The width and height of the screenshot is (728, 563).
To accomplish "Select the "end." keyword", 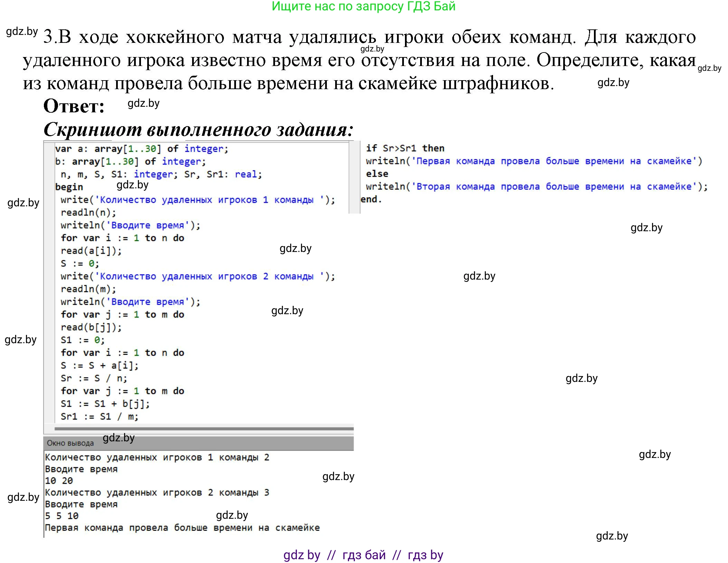I will click(371, 199).
